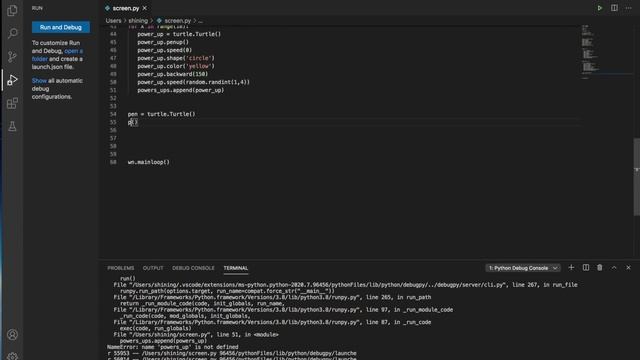Screen dimensions: 640x360
Task: Click the shining breadcrumb segment
Action: point(138,20)
